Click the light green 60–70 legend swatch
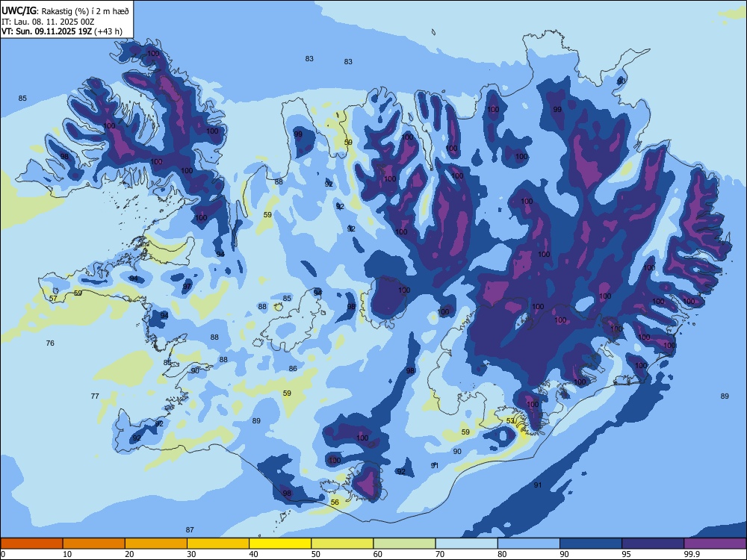Viewport: 747px width, 560px height. click(x=404, y=544)
